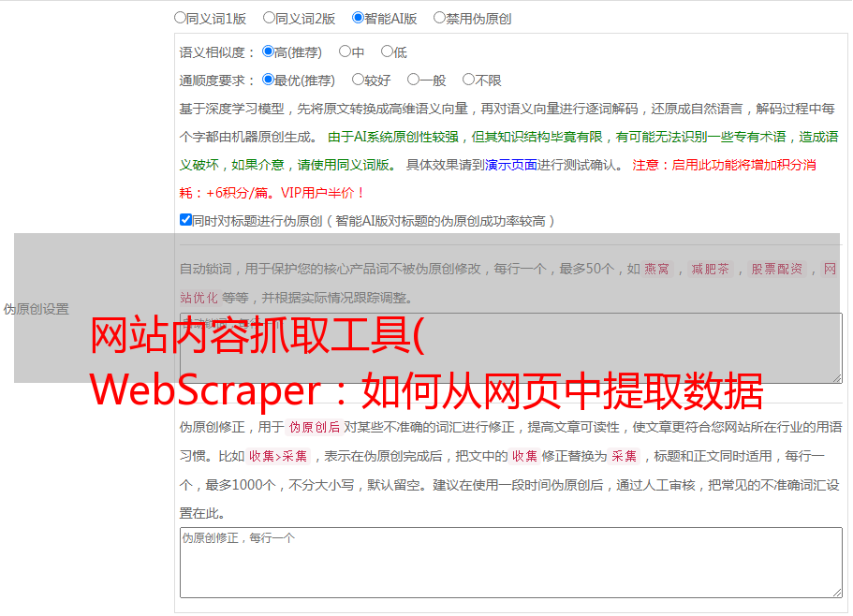Click the 股票配资 example keyword
853x616 pixels.
(x=777, y=269)
